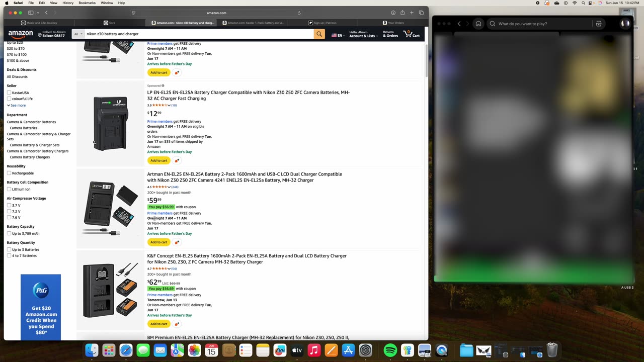
Task: Open Mail from the Dock
Action: pyautogui.click(x=160, y=350)
